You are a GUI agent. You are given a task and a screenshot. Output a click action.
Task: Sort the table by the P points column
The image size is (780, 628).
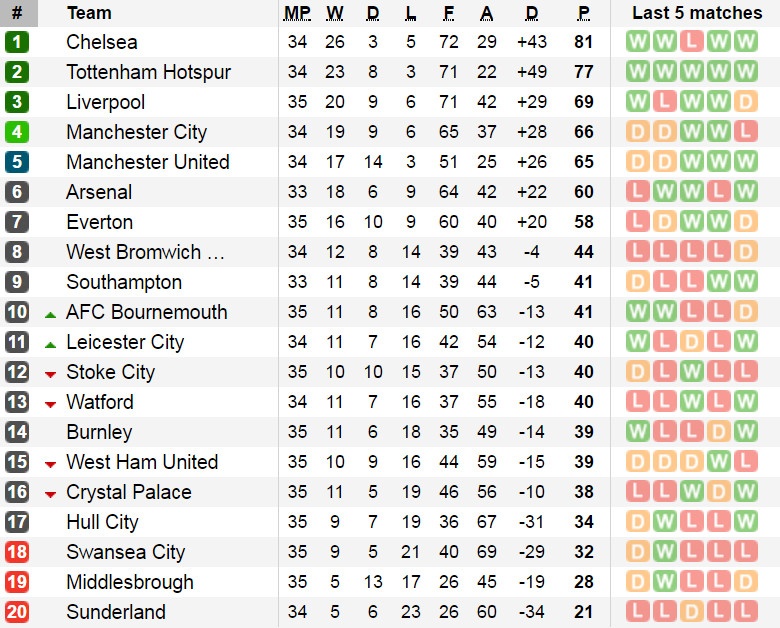584,13
